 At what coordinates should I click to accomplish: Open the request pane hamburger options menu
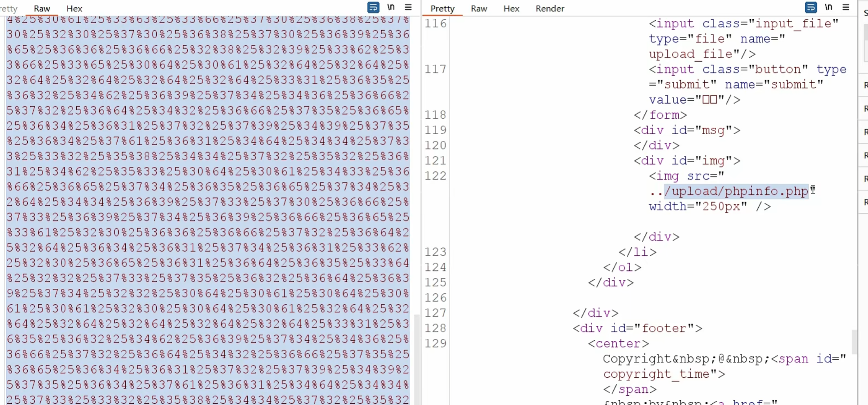click(x=408, y=7)
